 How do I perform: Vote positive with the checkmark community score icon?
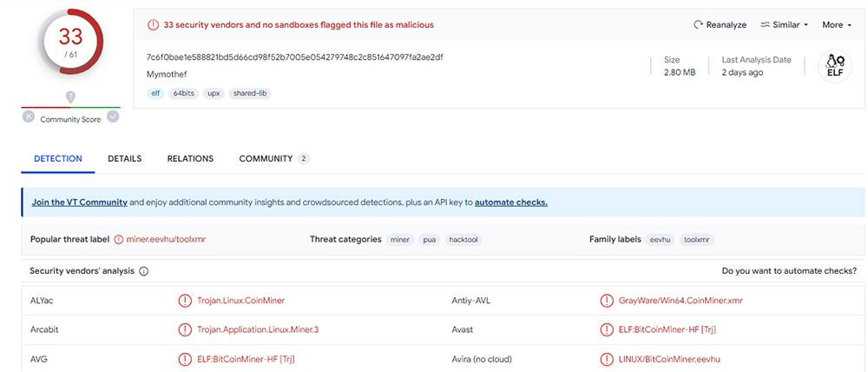[x=113, y=116]
